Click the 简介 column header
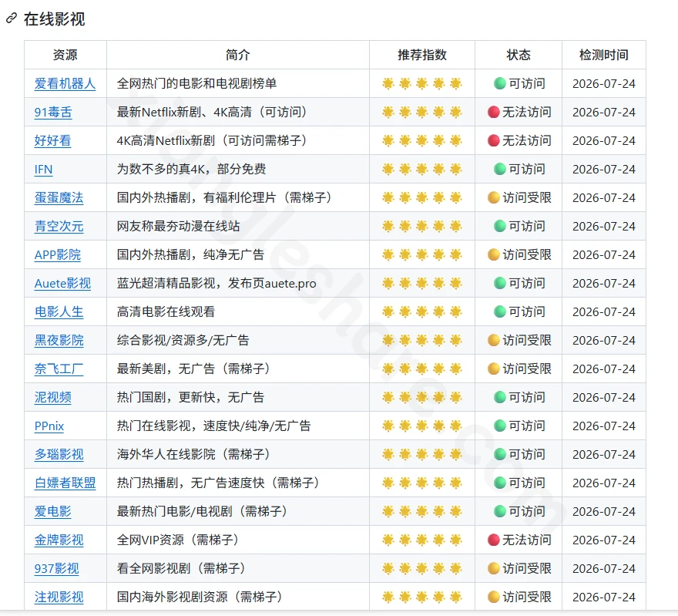 pos(238,55)
